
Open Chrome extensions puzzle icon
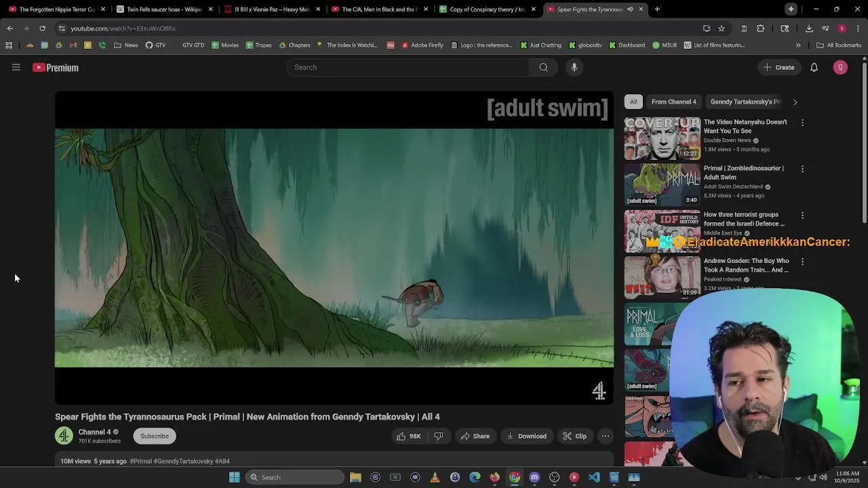760,28
